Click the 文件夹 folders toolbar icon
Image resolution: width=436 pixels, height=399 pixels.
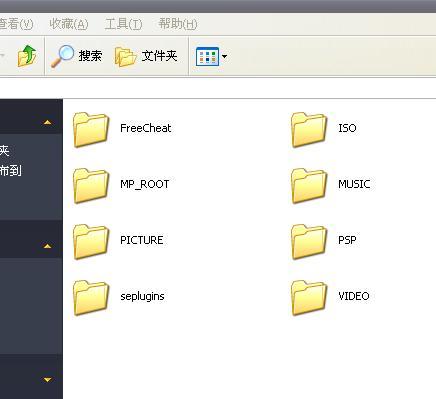point(126,56)
